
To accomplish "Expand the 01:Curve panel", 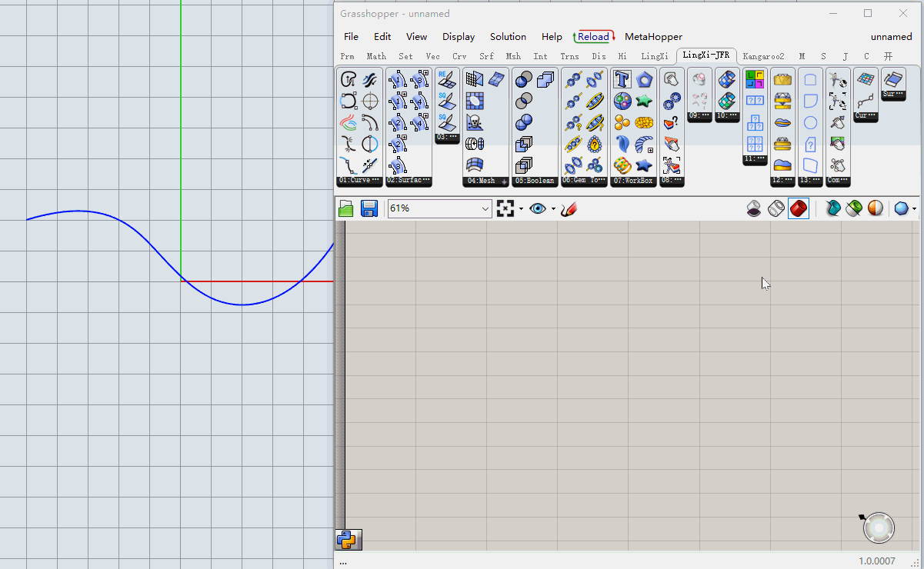I will [359, 181].
